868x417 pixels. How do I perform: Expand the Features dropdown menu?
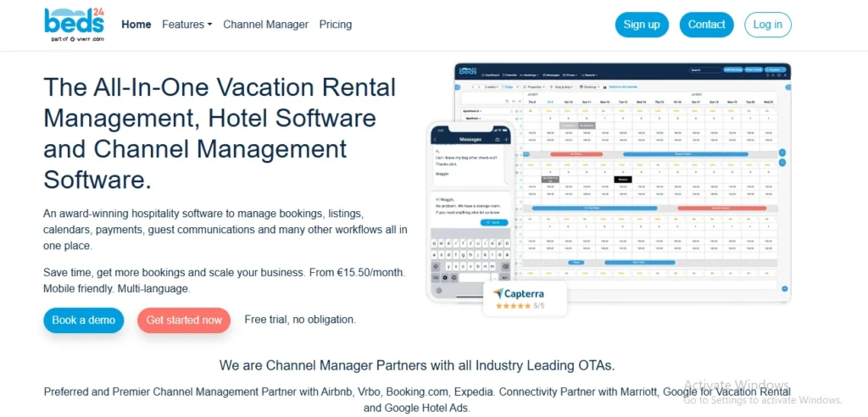(x=187, y=25)
